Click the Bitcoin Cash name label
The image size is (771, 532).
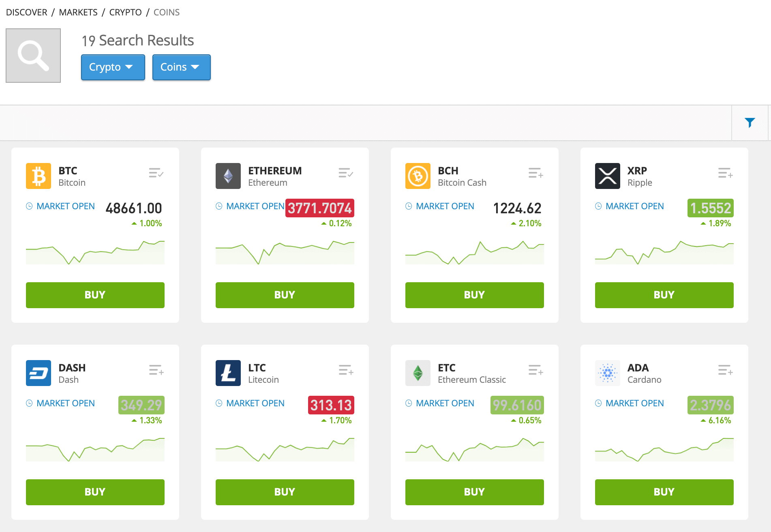click(x=462, y=183)
